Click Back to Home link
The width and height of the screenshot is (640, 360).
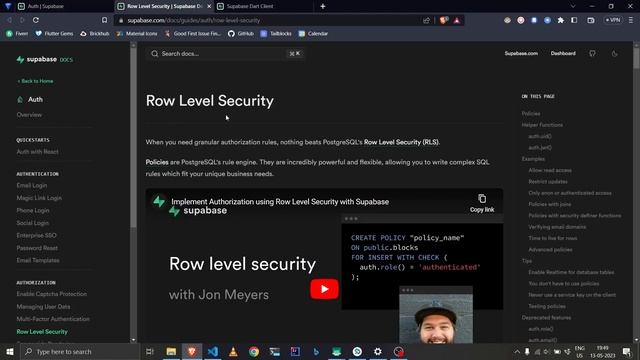(x=35, y=81)
